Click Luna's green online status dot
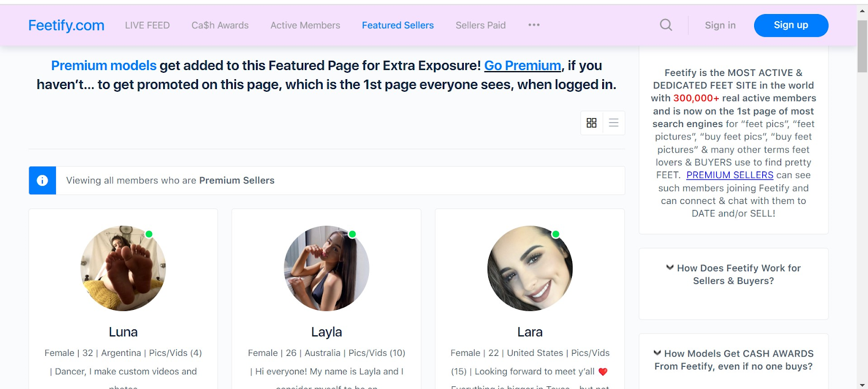The image size is (868, 389). 149,234
